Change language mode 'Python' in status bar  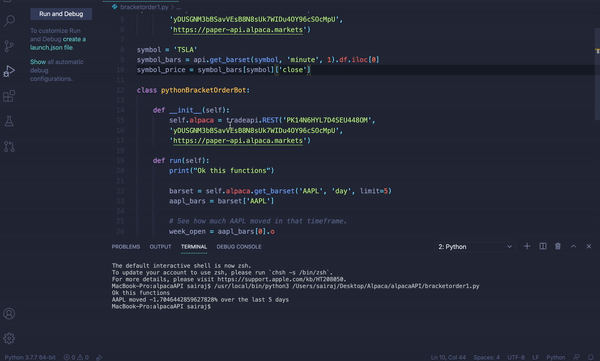point(556,357)
